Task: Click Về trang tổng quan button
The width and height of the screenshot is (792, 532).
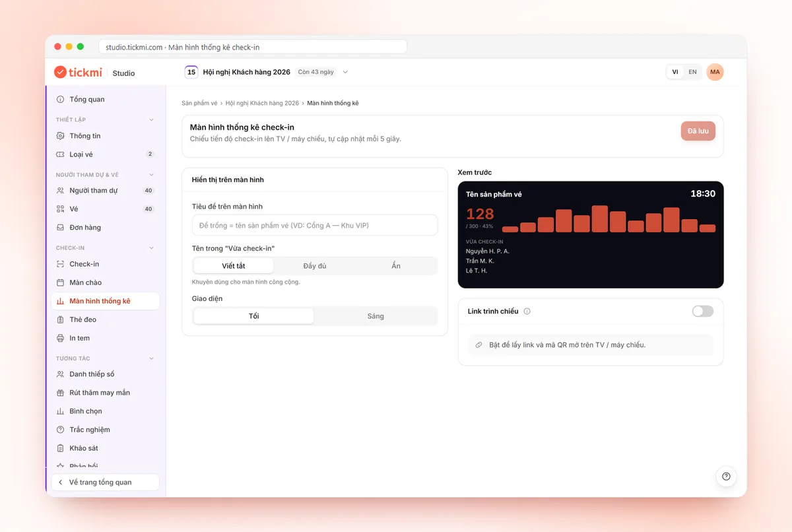Action: (x=106, y=482)
